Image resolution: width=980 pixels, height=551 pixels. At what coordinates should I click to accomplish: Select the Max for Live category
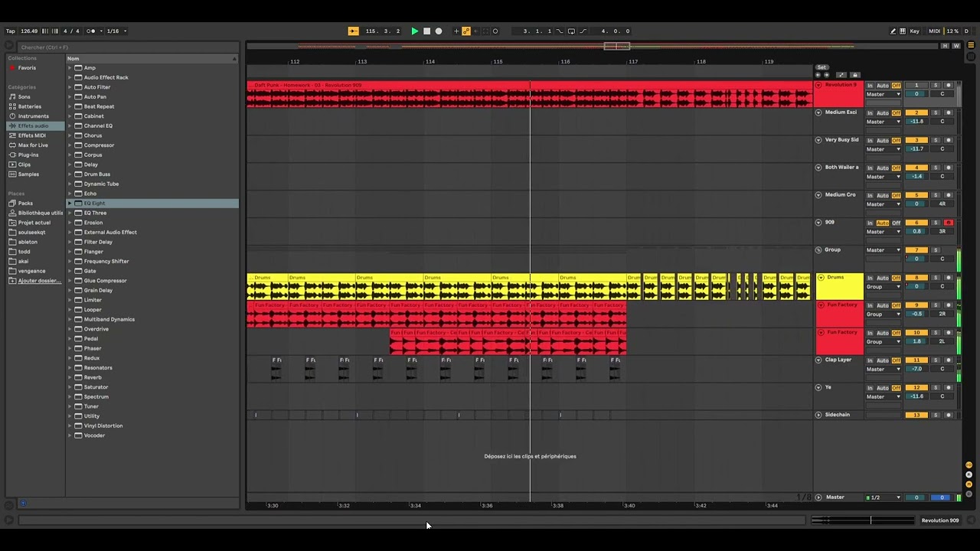click(x=33, y=145)
